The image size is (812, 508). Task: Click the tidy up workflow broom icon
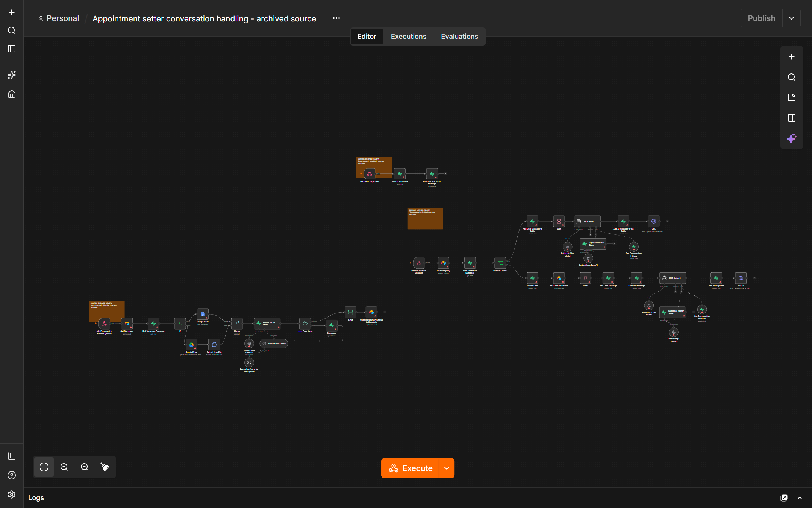(105, 467)
